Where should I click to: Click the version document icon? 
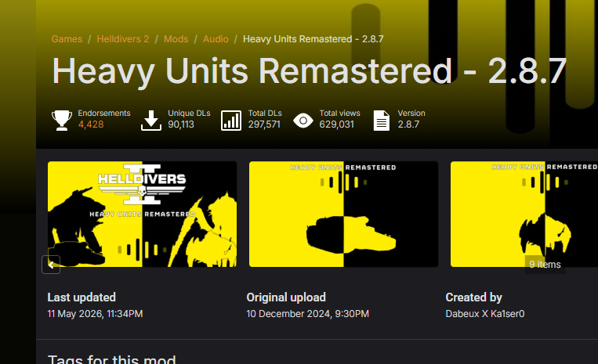(382, 121)
